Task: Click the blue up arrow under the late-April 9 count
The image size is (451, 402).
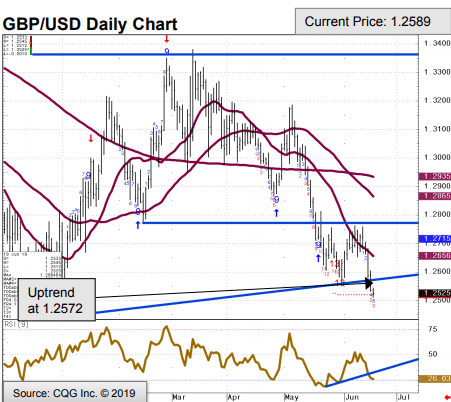Action: pos(276,212)
